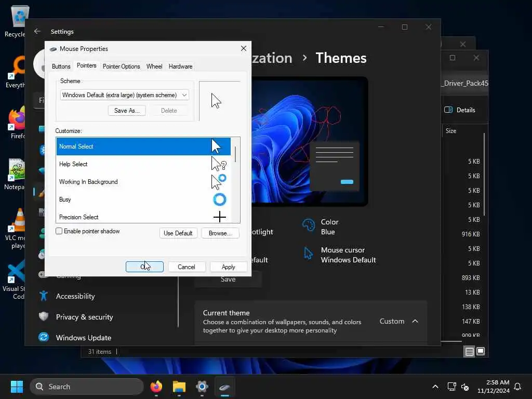The width and height of the screenshot is (532, 399).
Task: Click the Browse... button
Action: pos(220,233)
